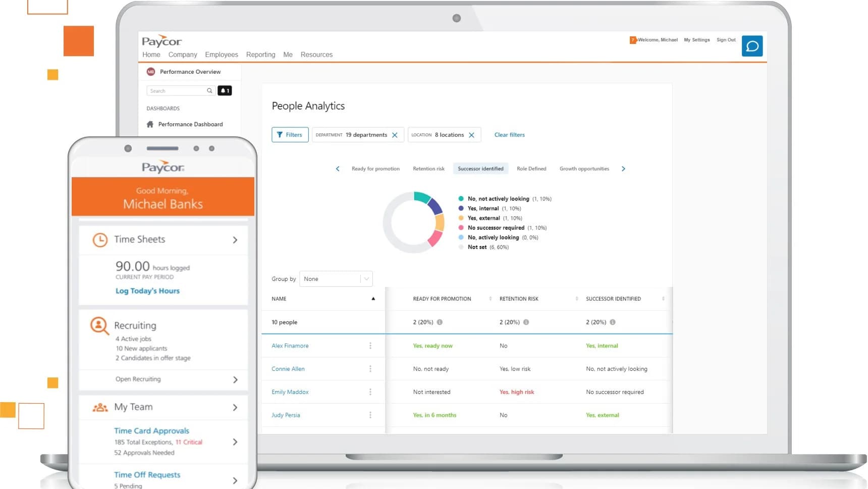This screenshot has height=489, width=868.
Task: Remove the 8 locations filter
Action: click(471, 135)
